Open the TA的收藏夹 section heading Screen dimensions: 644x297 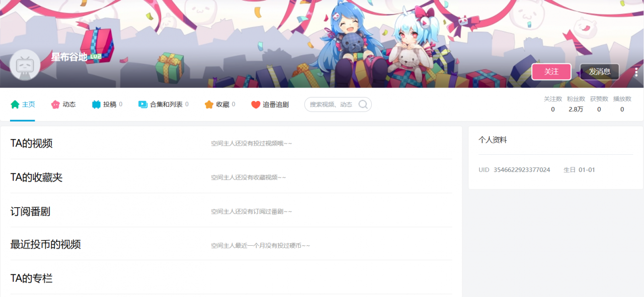(36, 177)
